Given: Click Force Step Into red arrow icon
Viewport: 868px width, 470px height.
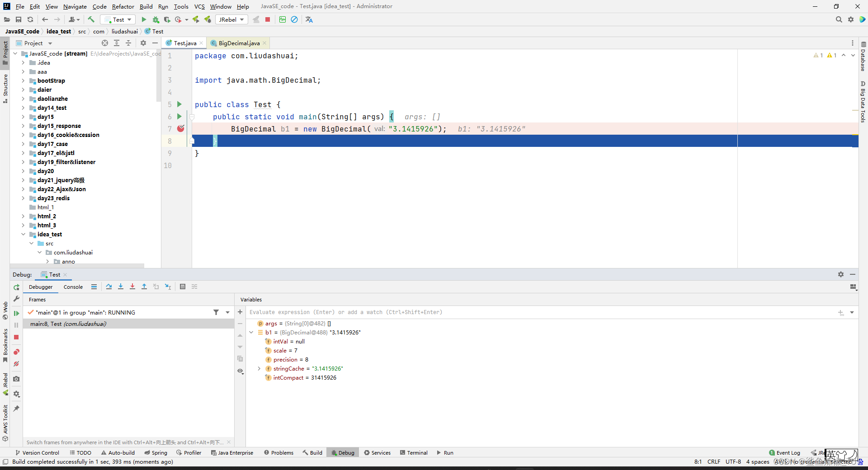Looking at the screenshot, I should tap(132, 287).
